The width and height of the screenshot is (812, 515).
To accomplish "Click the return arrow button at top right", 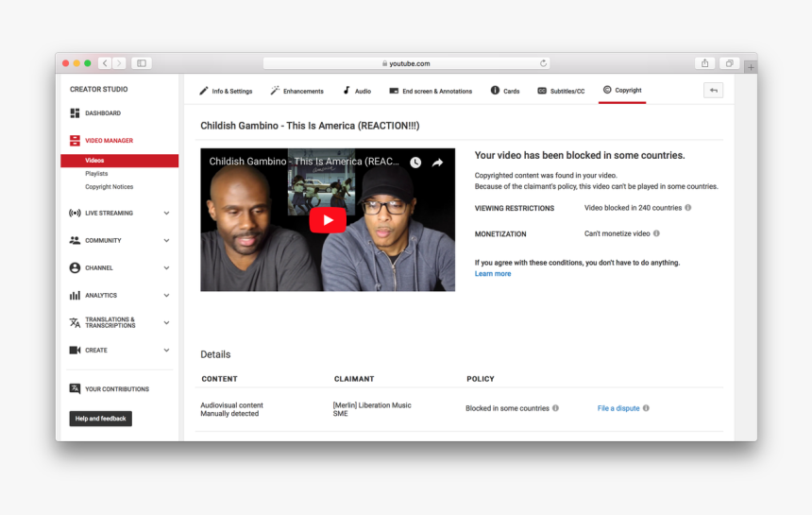I will click(713, 90).
